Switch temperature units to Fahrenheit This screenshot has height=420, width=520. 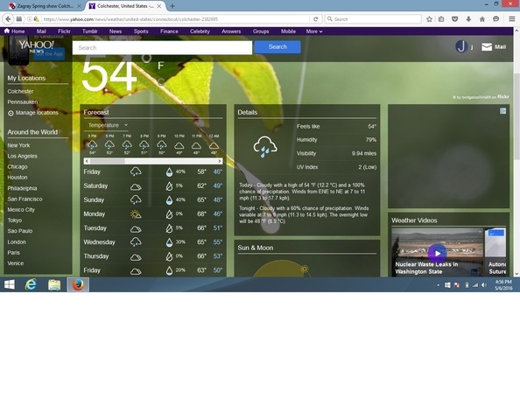(160, 66)
